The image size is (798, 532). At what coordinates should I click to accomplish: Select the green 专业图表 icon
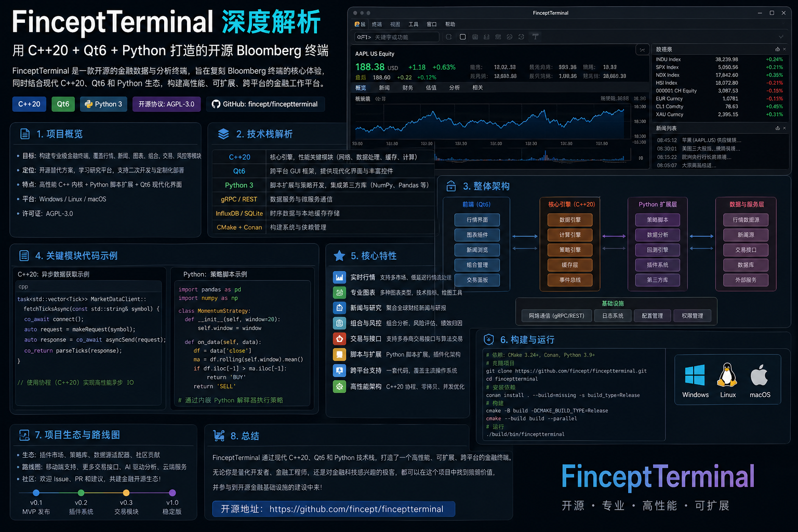pyautogui.click(x=339, y=292)
